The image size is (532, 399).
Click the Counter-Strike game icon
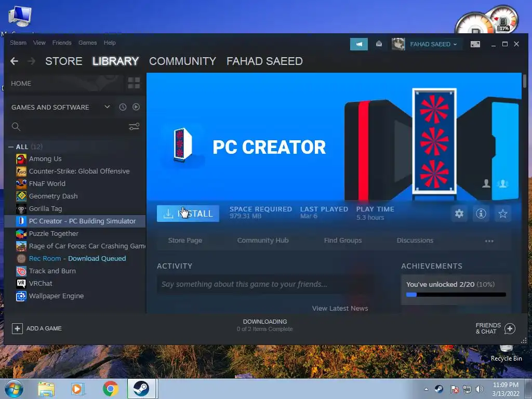21,171
